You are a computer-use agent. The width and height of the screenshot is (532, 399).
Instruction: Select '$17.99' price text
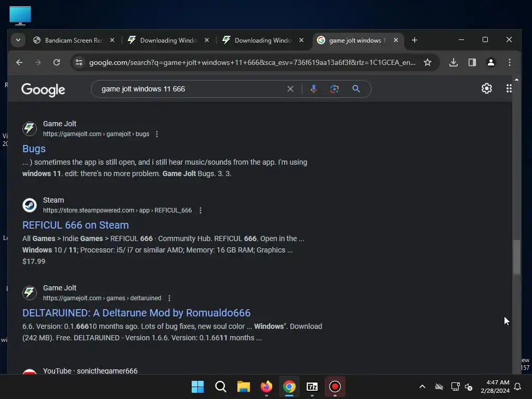34,262
